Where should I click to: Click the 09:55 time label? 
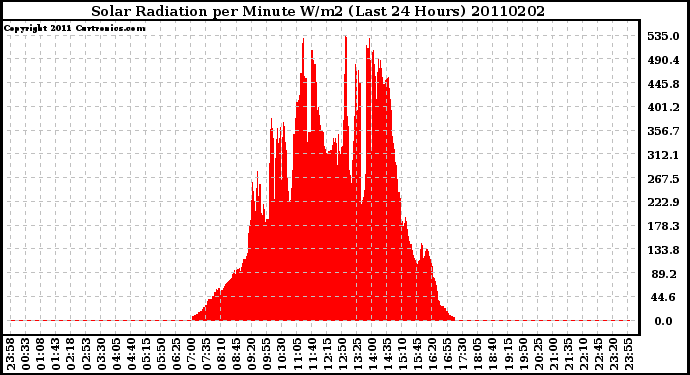(x=266, y=355)
